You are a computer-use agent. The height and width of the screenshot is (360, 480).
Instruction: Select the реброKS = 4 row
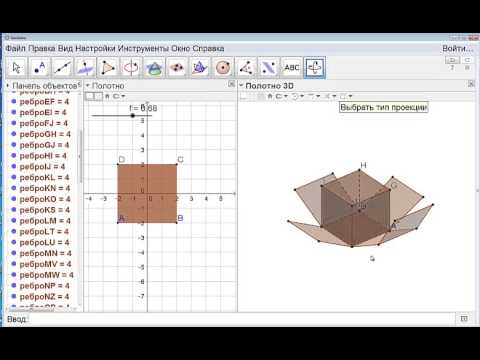45,210
